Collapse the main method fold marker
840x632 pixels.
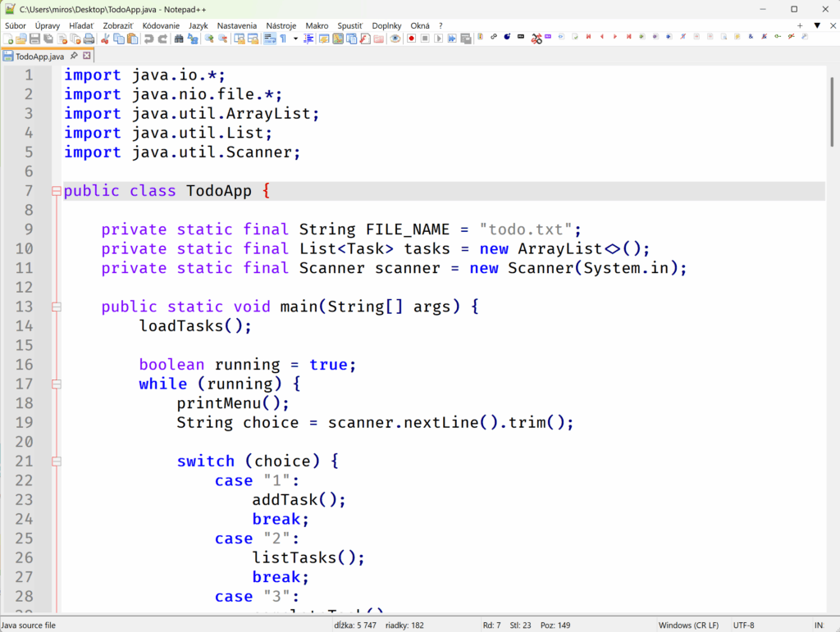click(57, 307)
